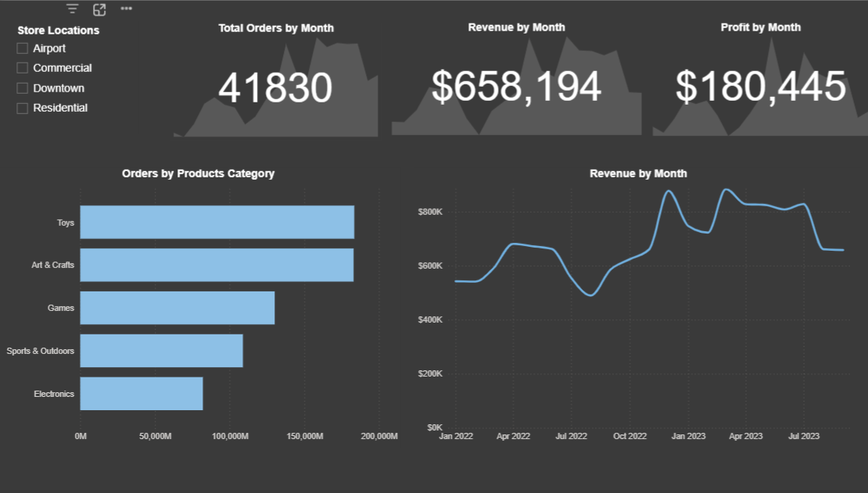Click the $800K y-axis label
The width and height of the screenshot is (868, 493).
[x=431, y=212]
